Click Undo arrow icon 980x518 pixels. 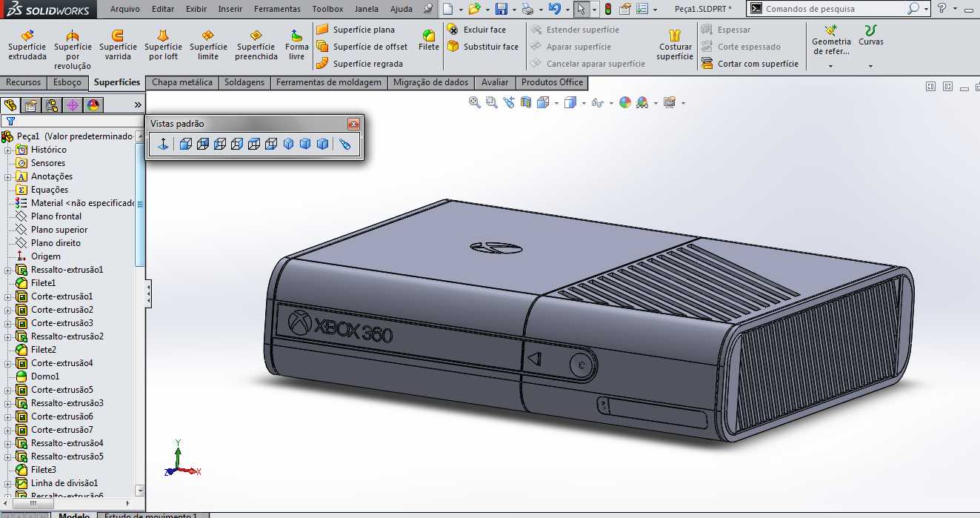[555, 9]
